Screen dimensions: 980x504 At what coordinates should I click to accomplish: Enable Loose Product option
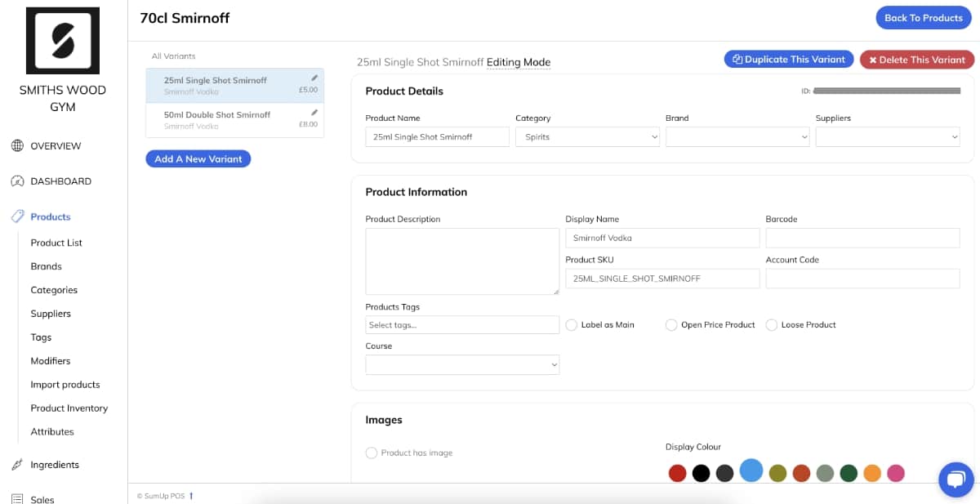pyautogui.click(x=772, y=325)
